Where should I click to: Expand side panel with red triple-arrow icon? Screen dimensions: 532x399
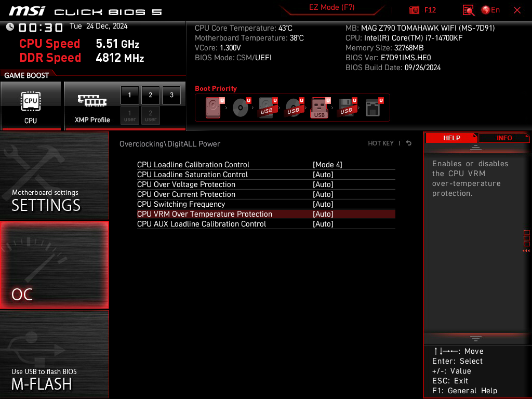(x=526, y=251)
